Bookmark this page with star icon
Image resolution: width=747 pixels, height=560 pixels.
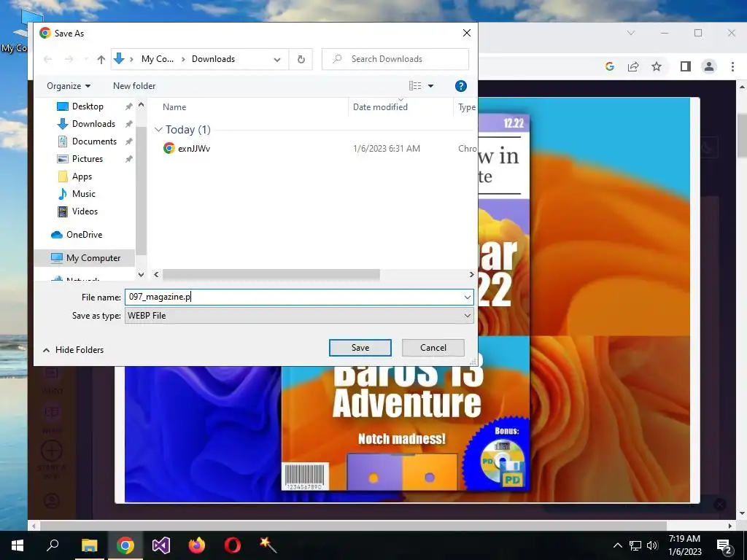point(657,66)
